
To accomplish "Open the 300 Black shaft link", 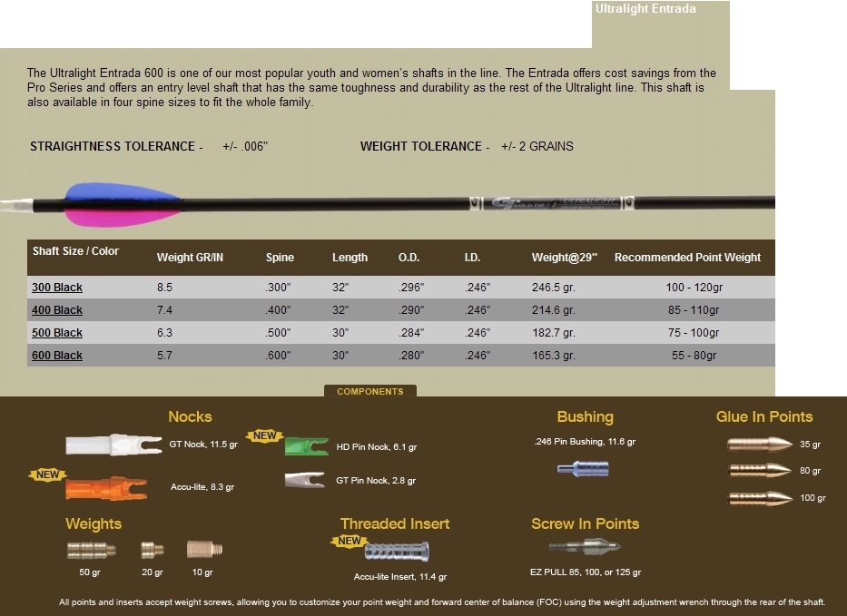I will (56, 288).
